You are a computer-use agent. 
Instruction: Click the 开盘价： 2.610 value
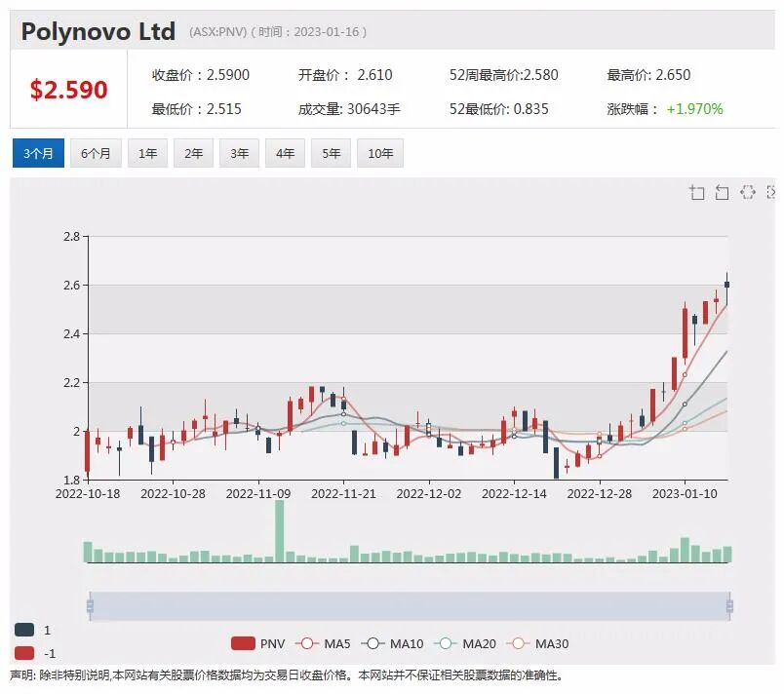coord(345,75)
